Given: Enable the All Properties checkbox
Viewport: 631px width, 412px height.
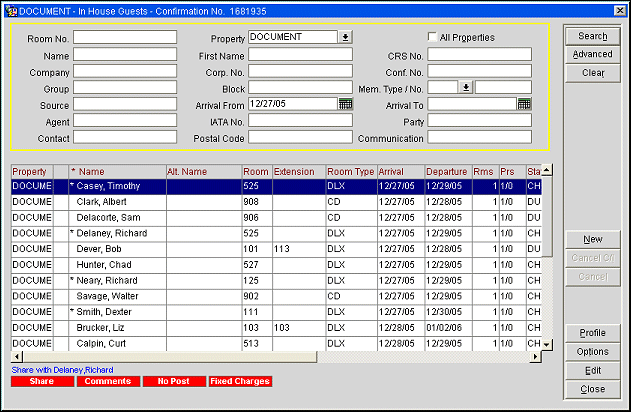Looking at the screenshot, I should (432, 38).
